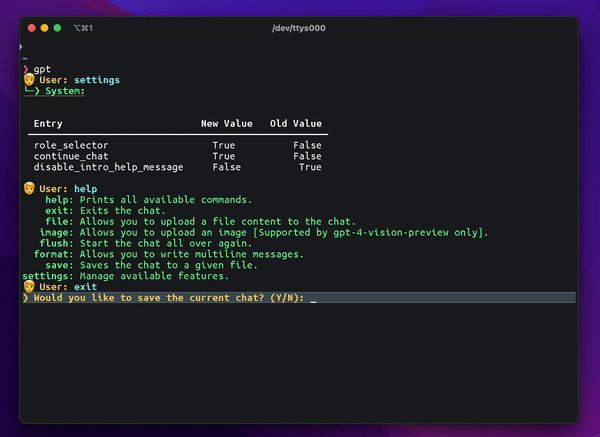600x437 pixels.
Task: Click the Y/N save chat input line
Action: coord(299,298)
